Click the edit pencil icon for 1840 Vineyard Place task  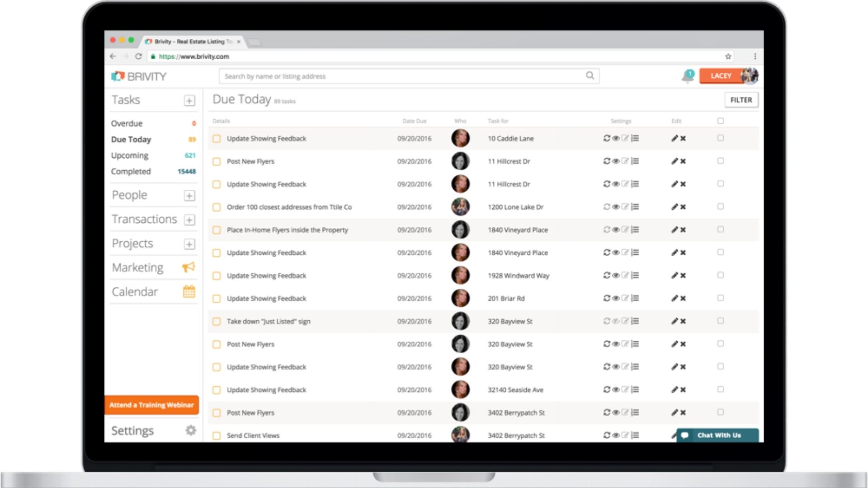coord(674,230)
